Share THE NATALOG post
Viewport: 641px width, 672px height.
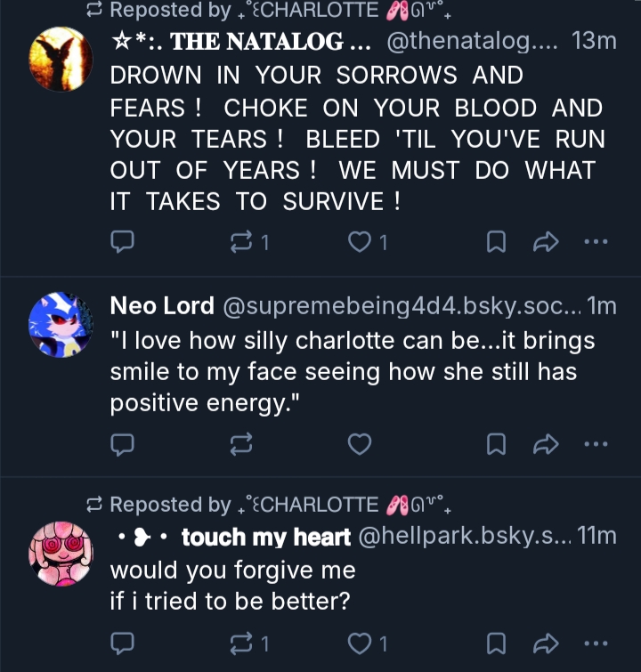[545, 241]
